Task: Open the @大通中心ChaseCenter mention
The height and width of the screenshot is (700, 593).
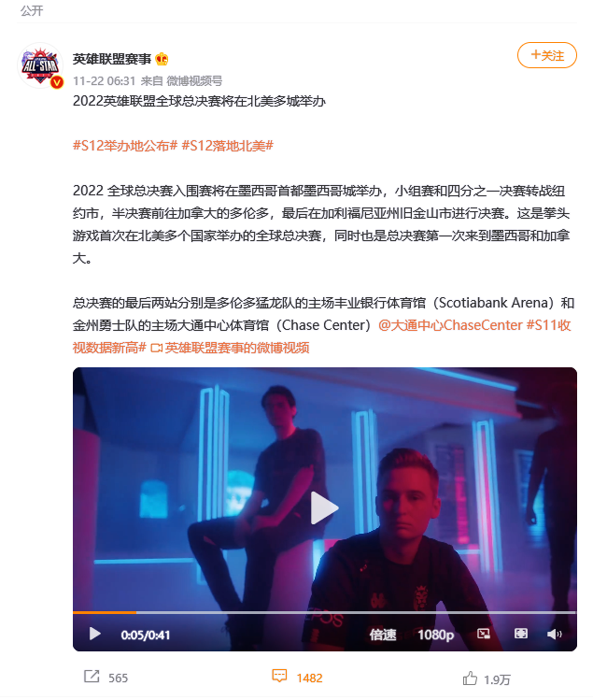Action: (450, 325)
